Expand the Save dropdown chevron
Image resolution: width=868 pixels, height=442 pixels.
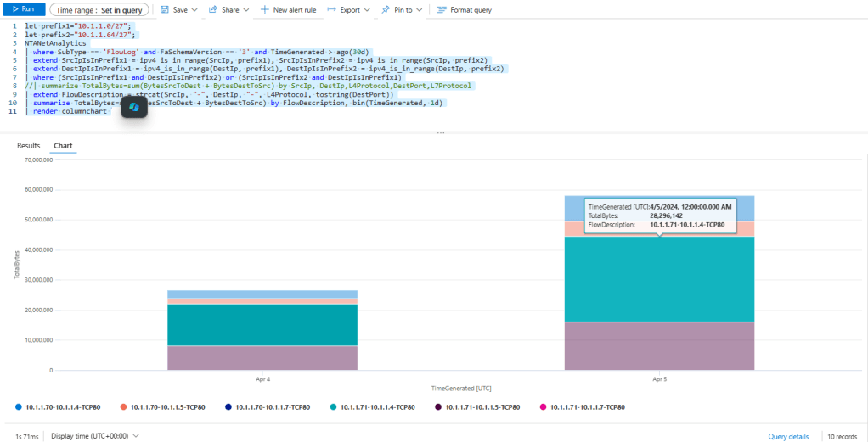point(194,9)
